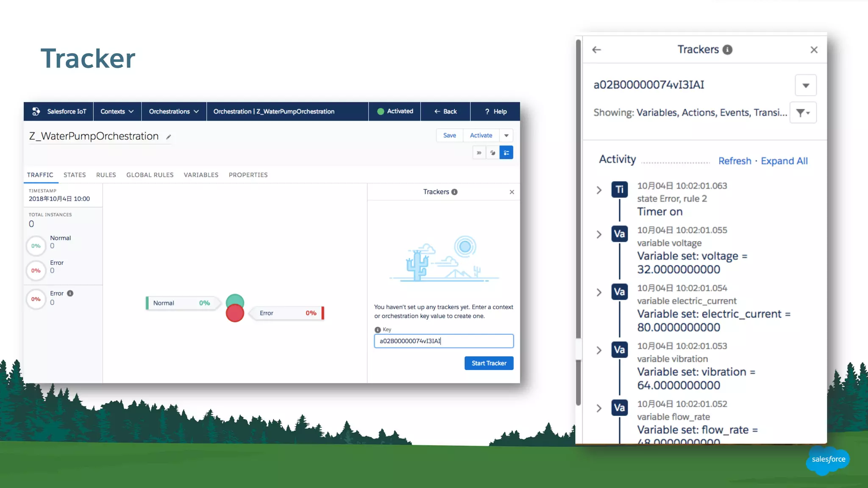Click the info icon beside the Key label
Screen dimensions: 868x488
(x=378, y=330)
